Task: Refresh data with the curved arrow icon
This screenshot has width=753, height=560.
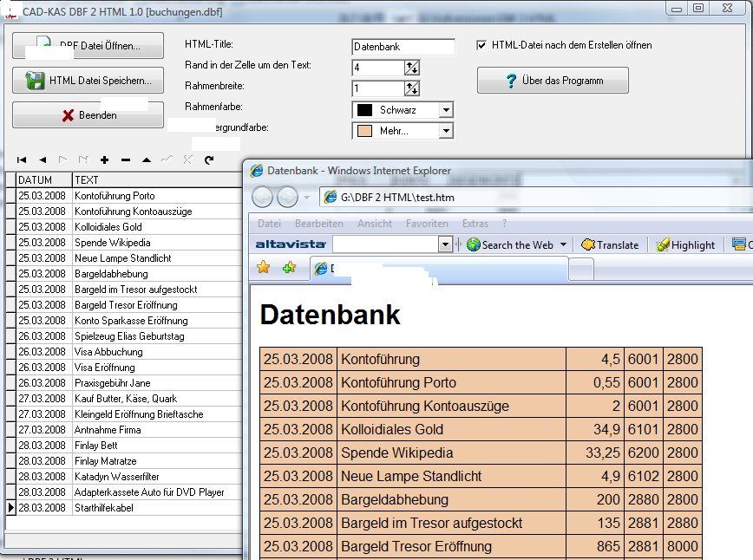Action: [209, 160]
